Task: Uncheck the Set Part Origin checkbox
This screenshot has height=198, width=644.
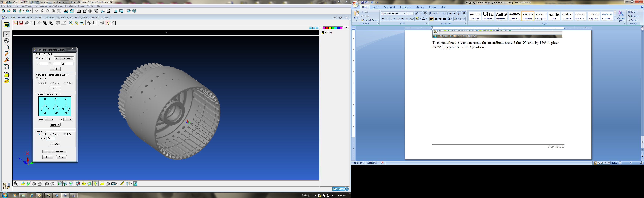Action: tap(37, 59)
